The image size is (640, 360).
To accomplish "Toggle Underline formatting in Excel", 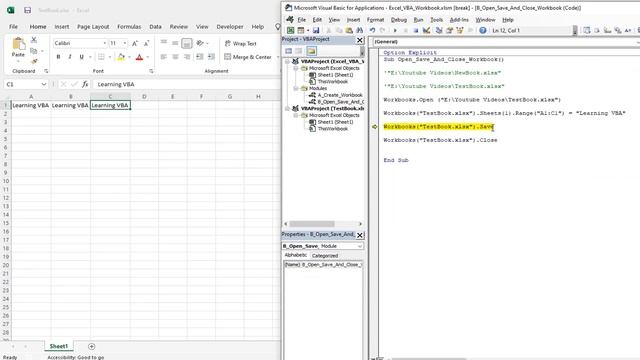I will point(81,57).
